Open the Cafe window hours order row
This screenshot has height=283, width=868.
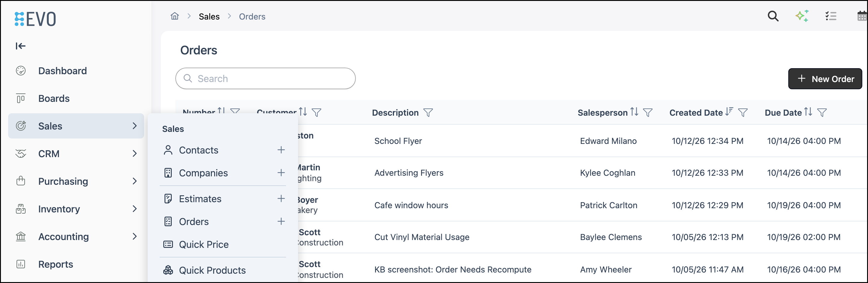[521, 205]
